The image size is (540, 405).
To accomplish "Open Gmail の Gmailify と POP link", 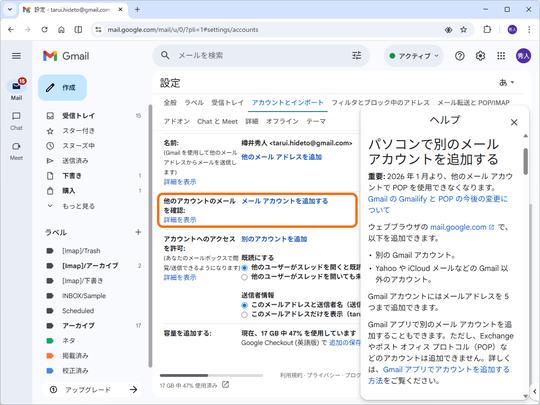I will click(438, 205).
